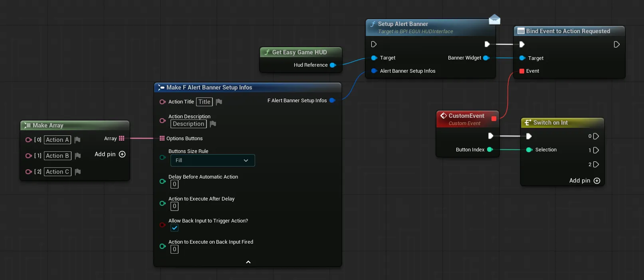This screenshot has width=644, height=280.
Task: Click the Switch on Int output pin 0
Action: point(596,136)
